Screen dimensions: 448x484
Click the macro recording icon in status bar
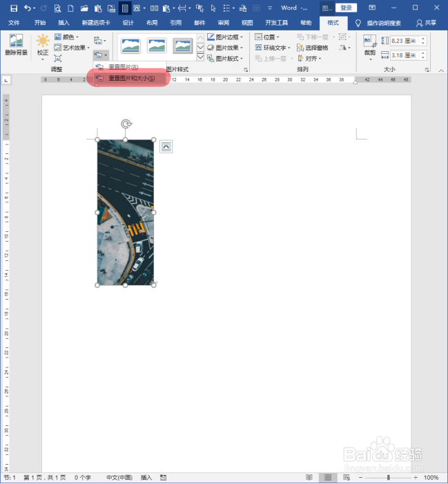tap(164, 478)
